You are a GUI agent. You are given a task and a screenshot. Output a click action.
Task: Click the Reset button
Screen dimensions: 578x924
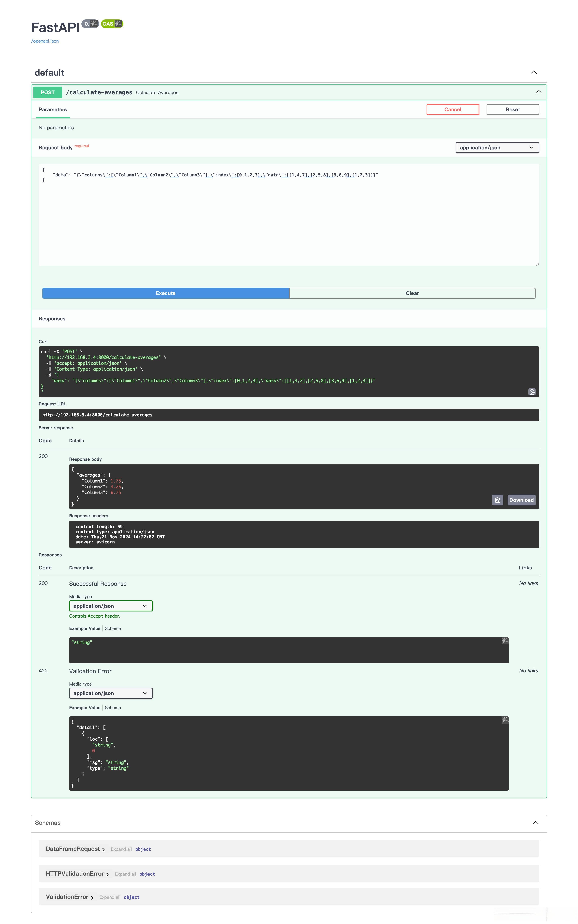click(x=513, y=109)
